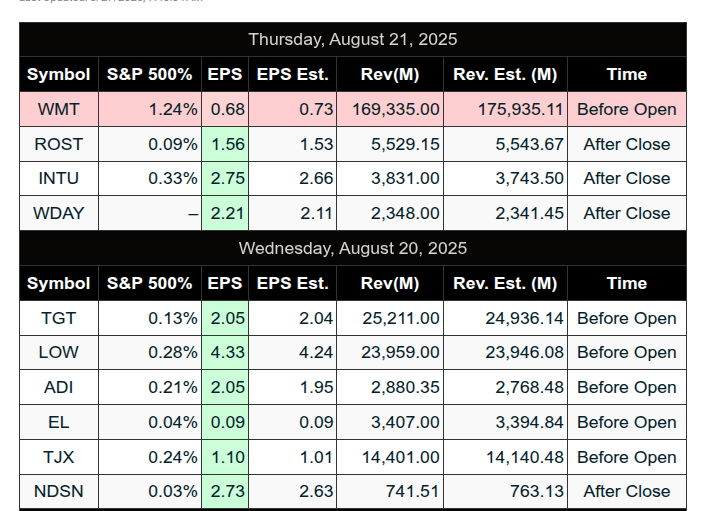Click TGT's revenue 25,211.00
The width and height of the screenshot is (708, 511).
(x=390, y=318)
